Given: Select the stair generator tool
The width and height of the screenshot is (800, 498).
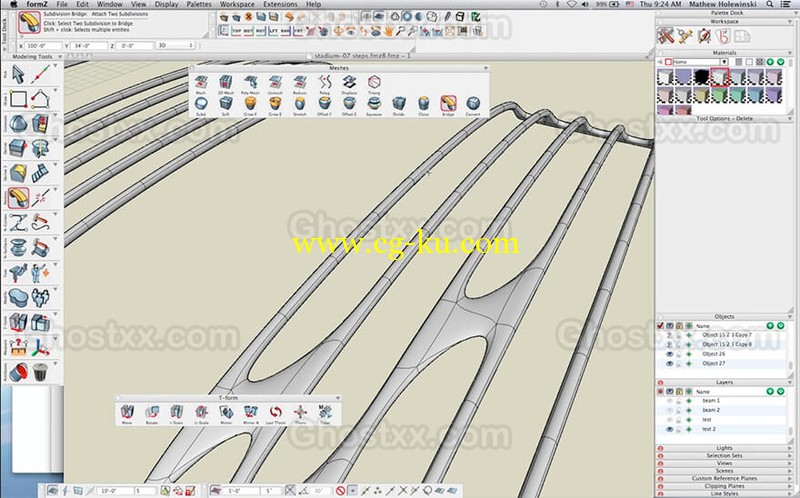Looking at the screenshot, I should click(x=40, y=173).
